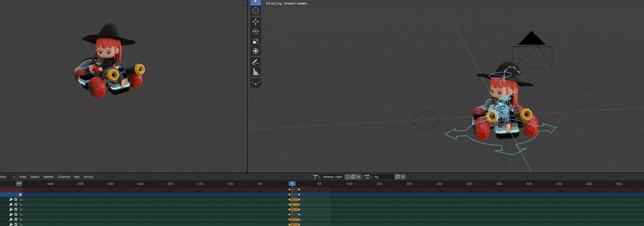The height and width of the screenshot is (226, 644).
Task: Lock the second green channel with its padlock
Action: tap(20, 205)
